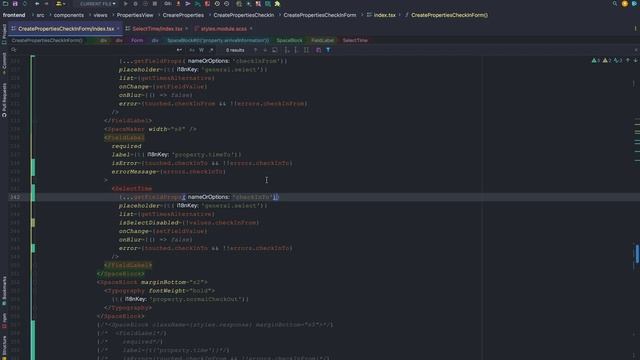The image size is (640, 360).
Task: Click the Search Everywhere magnifier icon
Action: pos(615,4)
